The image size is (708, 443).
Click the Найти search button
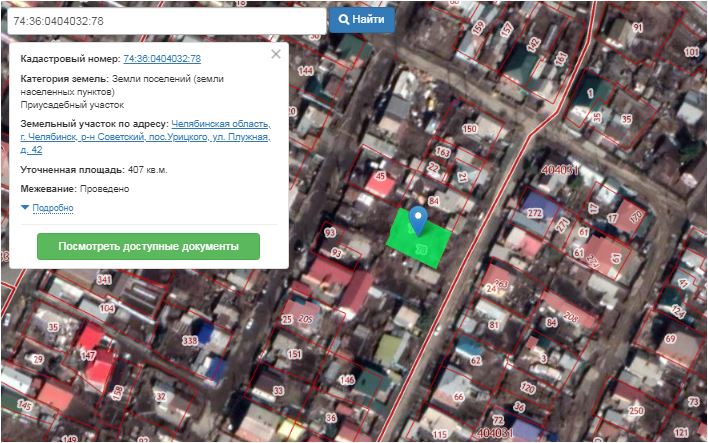(362, 19)
